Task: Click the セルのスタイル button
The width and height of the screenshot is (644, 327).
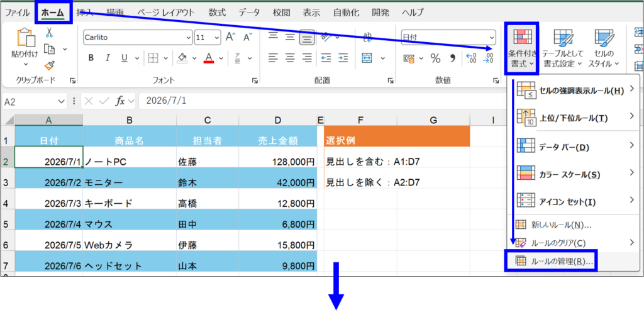Action: coord(604,47)
